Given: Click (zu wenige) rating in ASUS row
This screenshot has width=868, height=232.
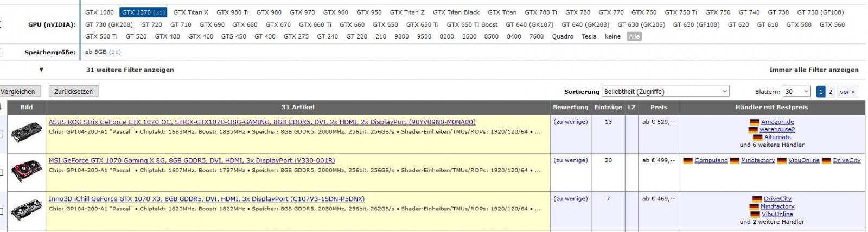Looking at the screenshot, I should pos(570,122).
